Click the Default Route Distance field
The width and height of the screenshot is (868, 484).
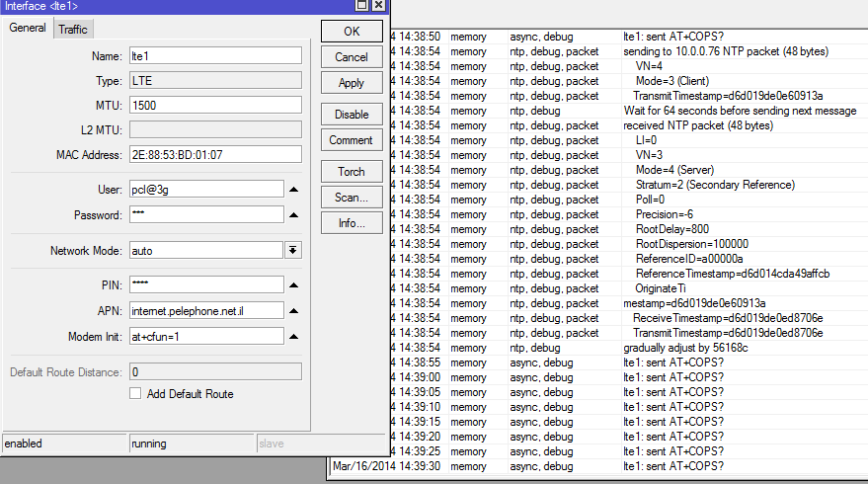pos(216,372)
